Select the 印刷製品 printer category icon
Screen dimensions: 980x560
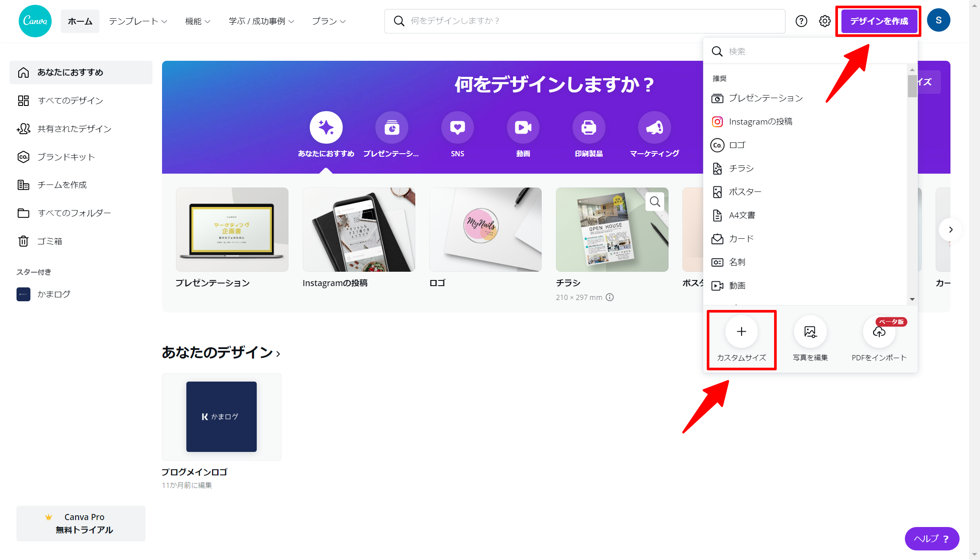tap(589, 128)
